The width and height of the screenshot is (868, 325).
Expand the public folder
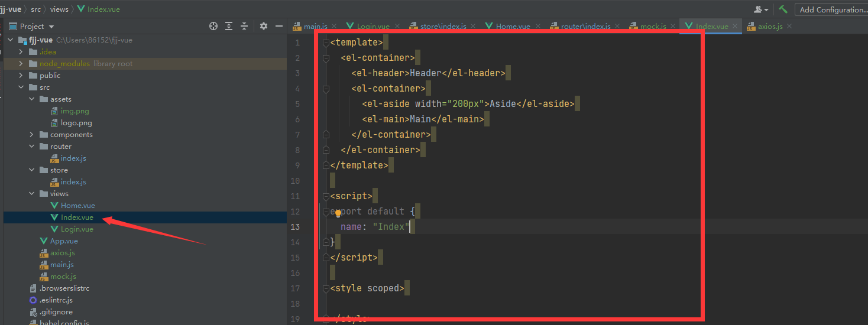(22, 76)
